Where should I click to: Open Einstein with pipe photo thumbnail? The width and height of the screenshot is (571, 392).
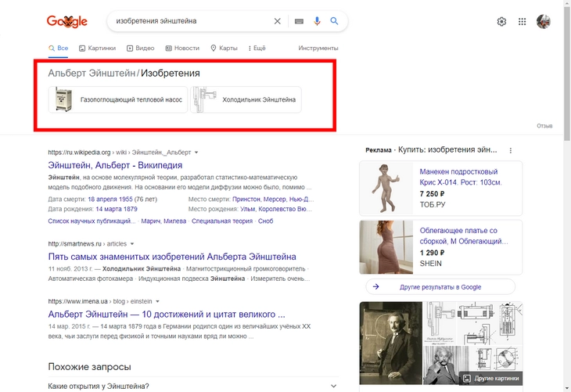point(447,365)
